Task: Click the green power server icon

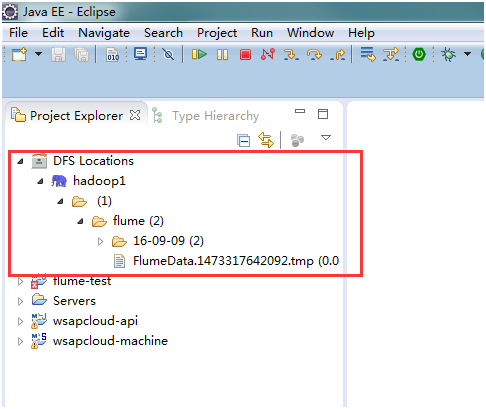Action: [419, 54]
